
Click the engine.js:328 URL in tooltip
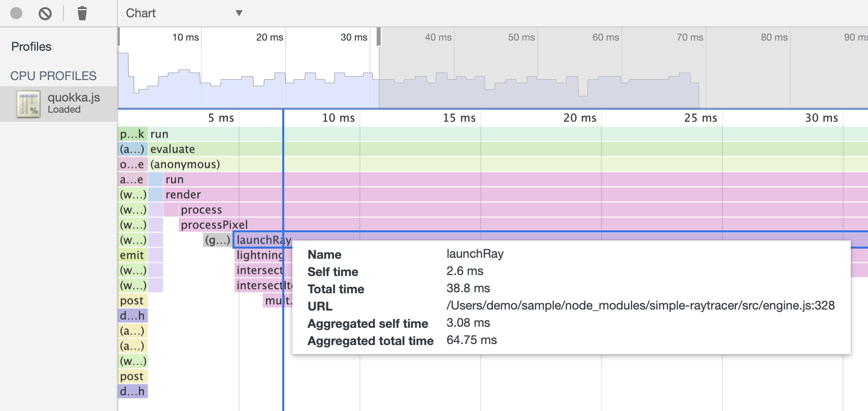point(640,305)
